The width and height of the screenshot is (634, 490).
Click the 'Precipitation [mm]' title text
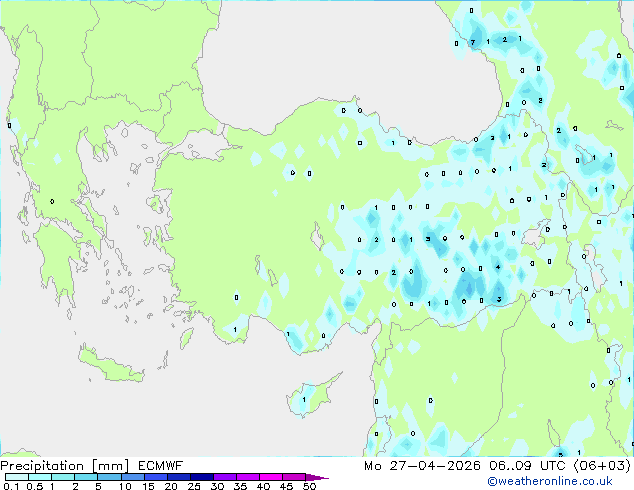coord(64,466)
